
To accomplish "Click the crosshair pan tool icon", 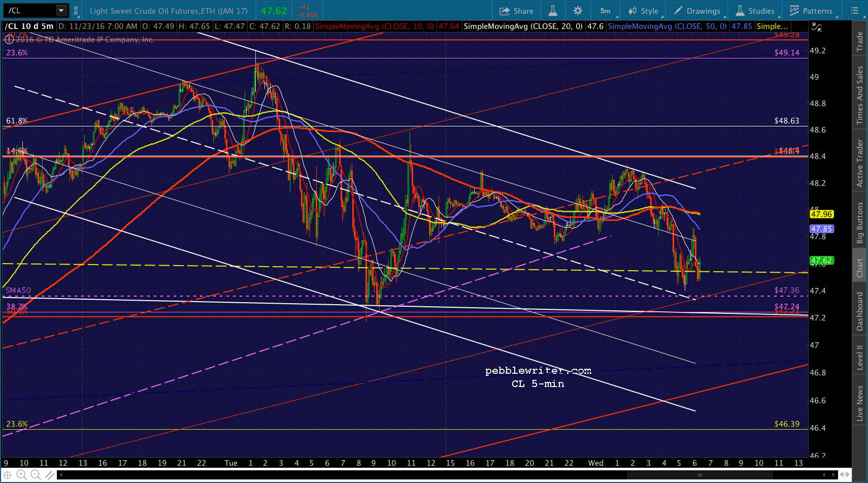I will (x=8, y=475).
